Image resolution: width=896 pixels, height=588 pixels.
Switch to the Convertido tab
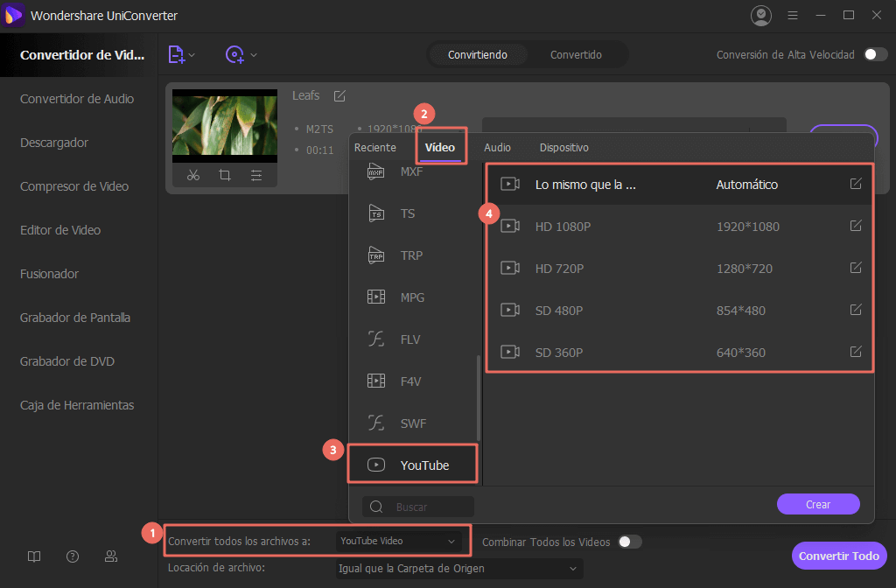576,54
